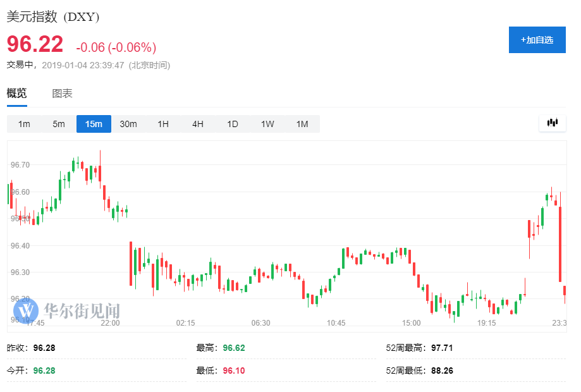Change timeframe to 4H
The image size is (581, 392).
[198, 124]
